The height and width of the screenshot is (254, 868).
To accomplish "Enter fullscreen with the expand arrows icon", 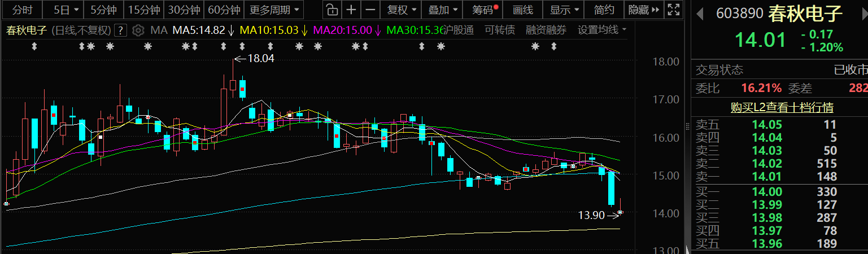I will pyautogui.click(x=673, y=10).
